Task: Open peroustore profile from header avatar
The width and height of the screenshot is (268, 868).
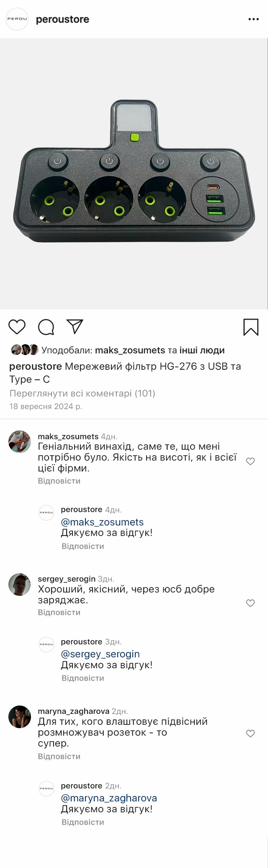Action: pyautogui.click(x=17, y=19)
